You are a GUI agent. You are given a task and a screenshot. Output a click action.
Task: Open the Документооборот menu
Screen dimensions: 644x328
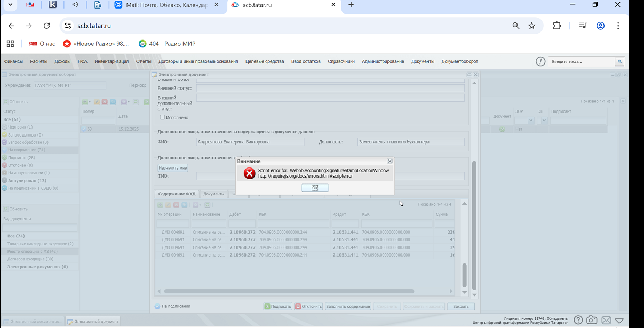click(459, 61)
